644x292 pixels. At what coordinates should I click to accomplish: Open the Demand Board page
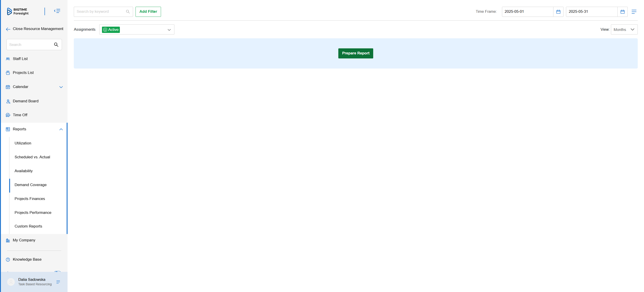25,101
